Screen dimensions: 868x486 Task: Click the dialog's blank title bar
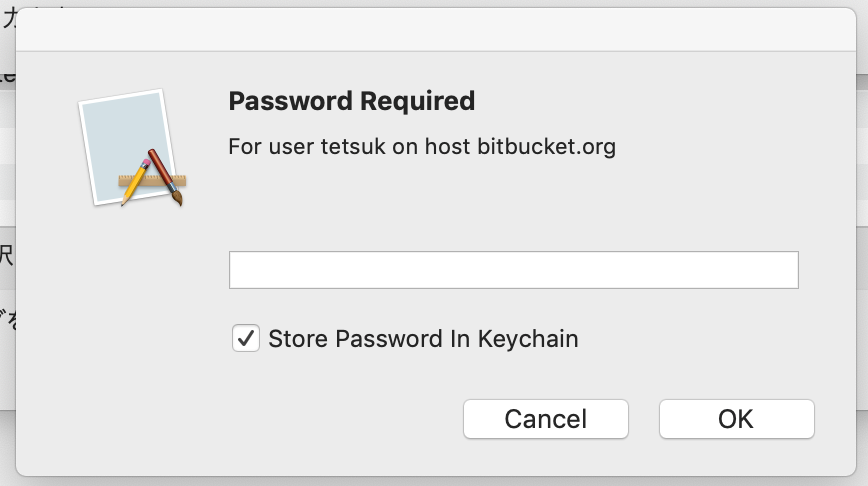pos(436,30)
